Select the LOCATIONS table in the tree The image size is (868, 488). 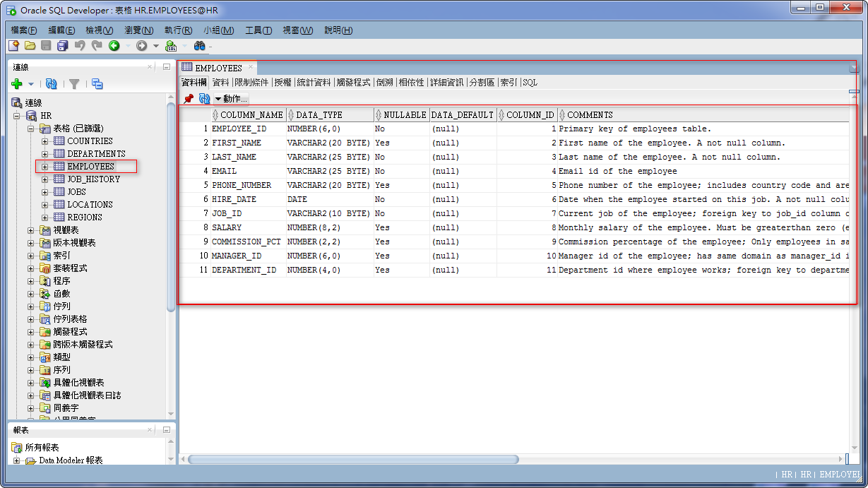90,205
